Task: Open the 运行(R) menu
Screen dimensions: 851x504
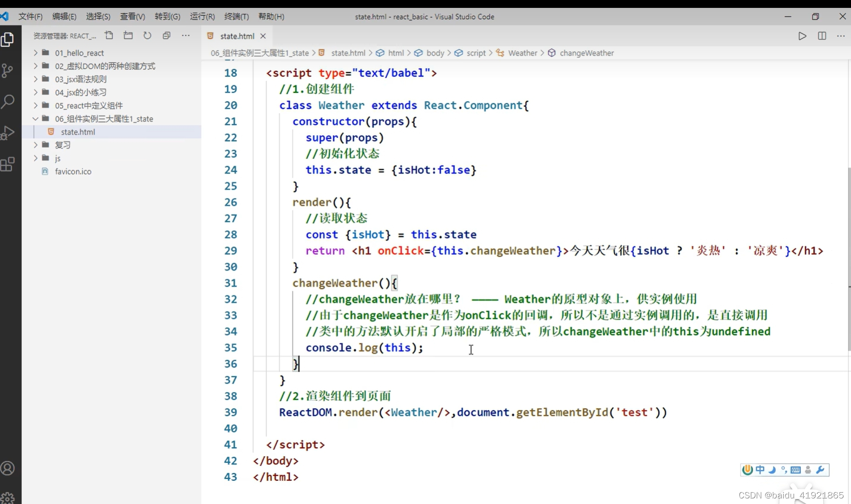Action: 202,16
